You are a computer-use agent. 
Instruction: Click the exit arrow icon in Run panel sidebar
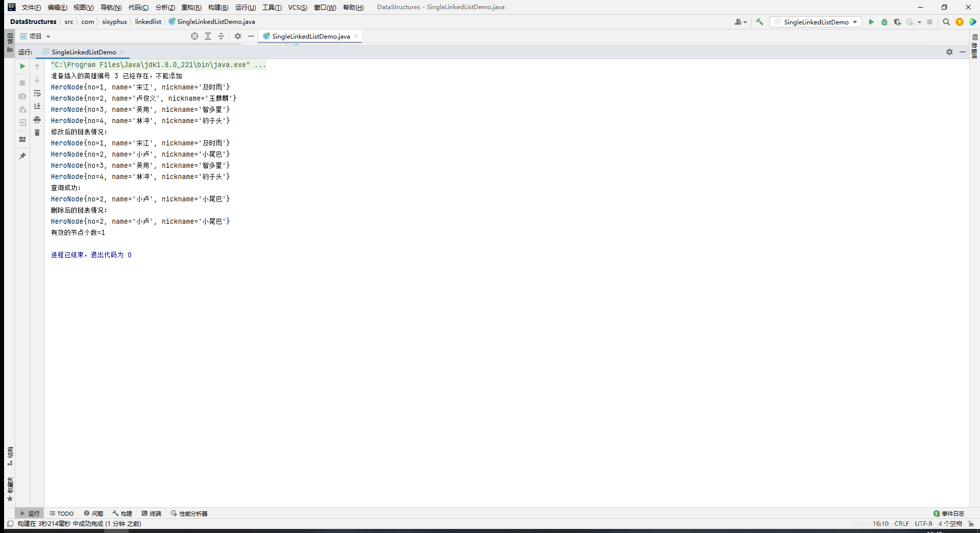click(22, 123)
